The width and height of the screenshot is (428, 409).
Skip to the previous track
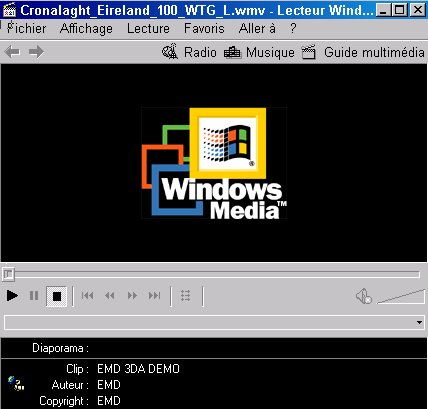tap(87, 296)
